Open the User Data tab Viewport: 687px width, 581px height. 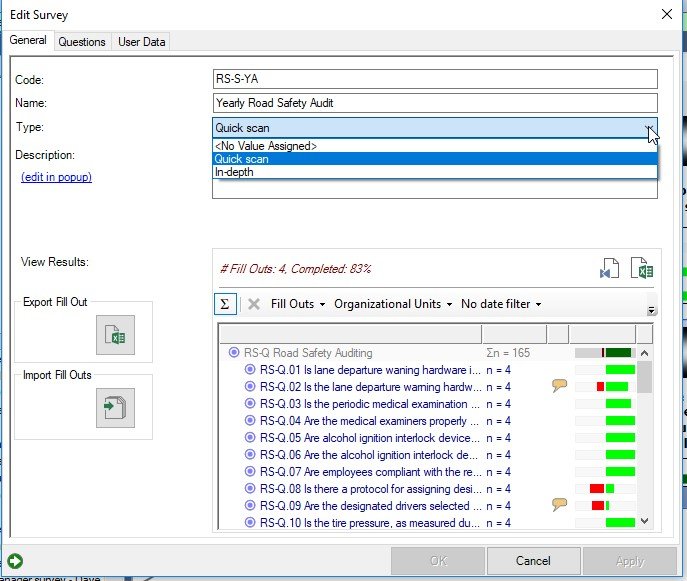point(141,41)
